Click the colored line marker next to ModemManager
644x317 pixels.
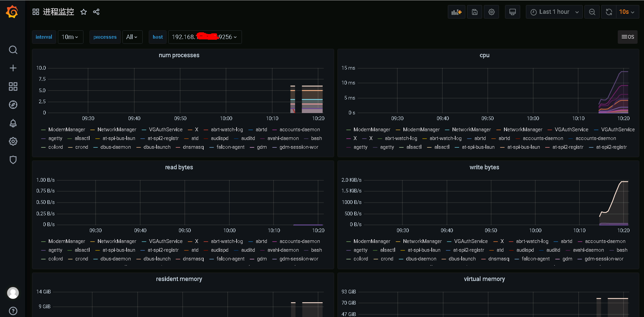43,129
